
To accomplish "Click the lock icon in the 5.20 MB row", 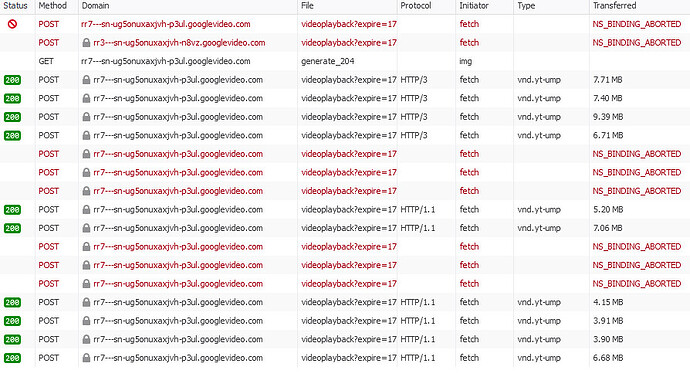I will 86,210.
